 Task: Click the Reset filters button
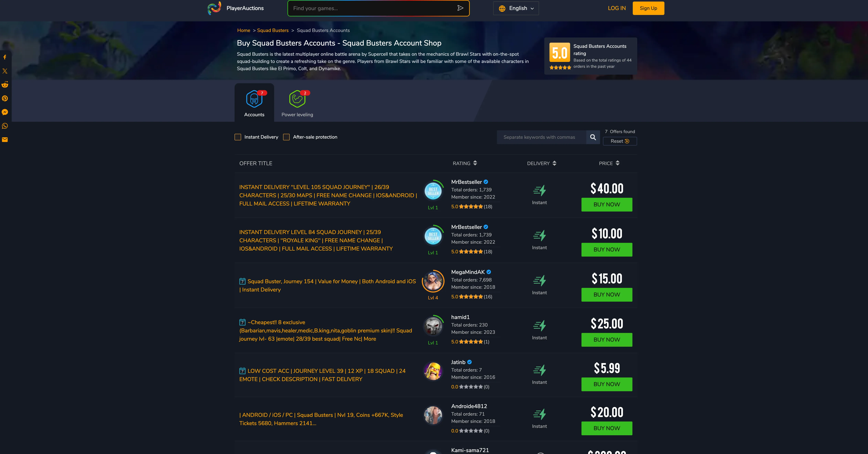(x=620, y=141)
